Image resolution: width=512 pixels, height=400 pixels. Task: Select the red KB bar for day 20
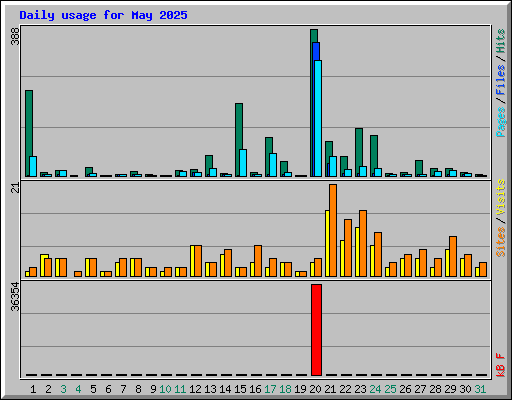click(316, 330)
